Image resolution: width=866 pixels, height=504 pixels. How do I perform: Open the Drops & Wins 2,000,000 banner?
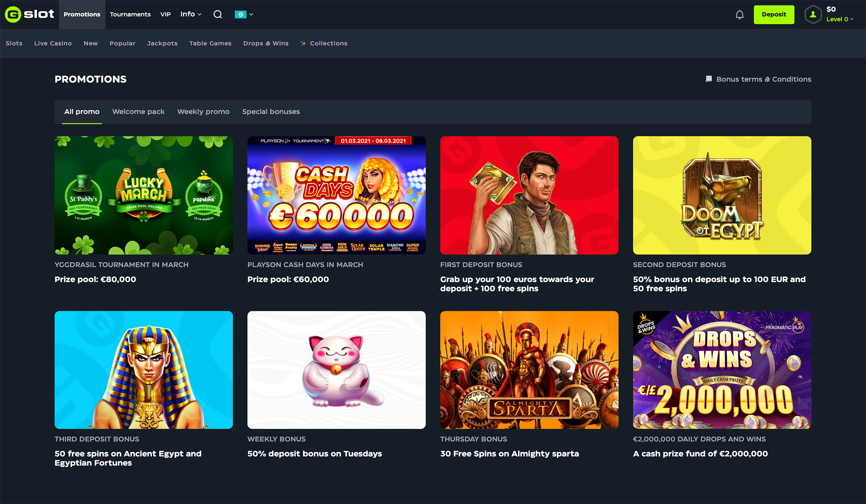click(722, 370)
